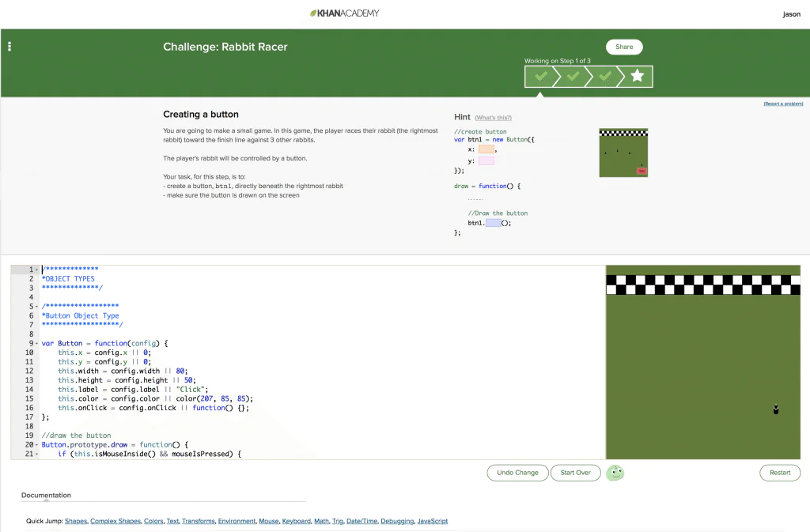
Task: Open the three-dot sidebar menu
Action: click(x=9, y=47)
